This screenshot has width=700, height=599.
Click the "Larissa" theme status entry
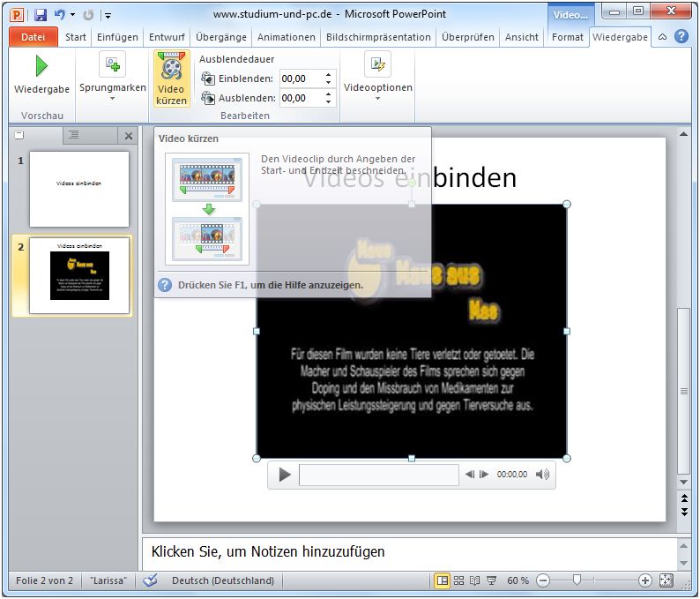[108, 580]
